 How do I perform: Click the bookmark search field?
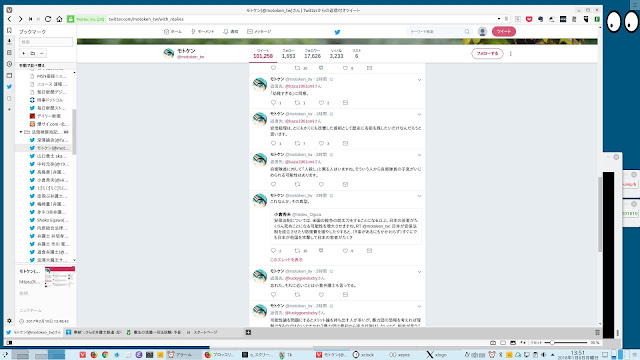(46, 42)
